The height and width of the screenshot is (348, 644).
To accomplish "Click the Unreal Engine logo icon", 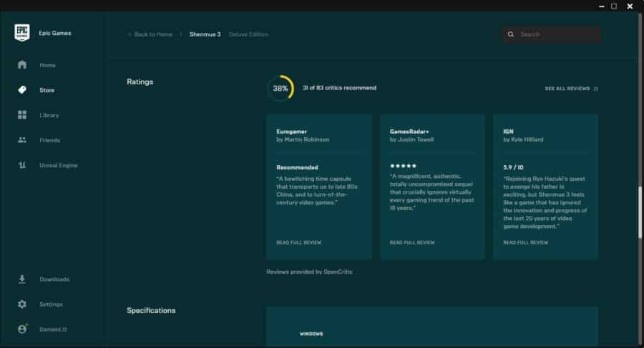I will pyautogui.click(x=22, y=165).
